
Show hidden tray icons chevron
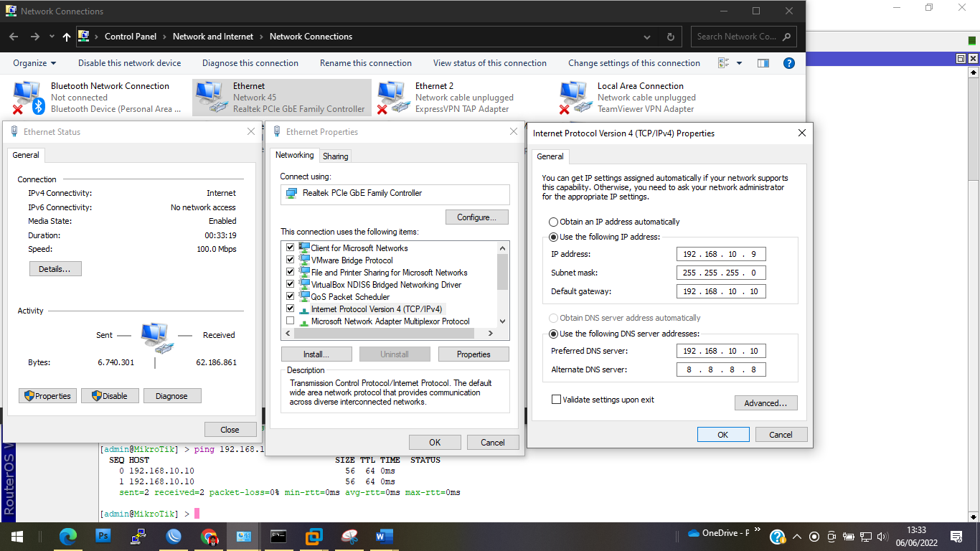point(797,537)
